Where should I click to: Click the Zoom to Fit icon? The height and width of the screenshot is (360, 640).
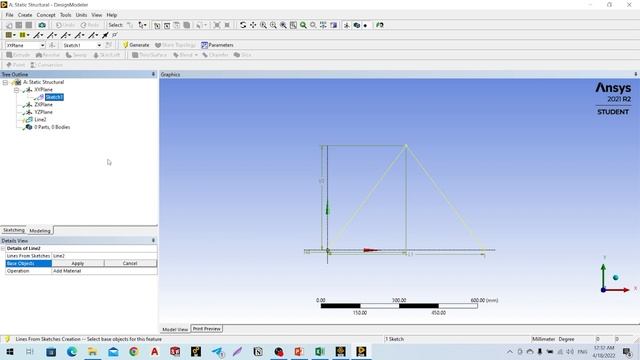(x=283, y=25)
